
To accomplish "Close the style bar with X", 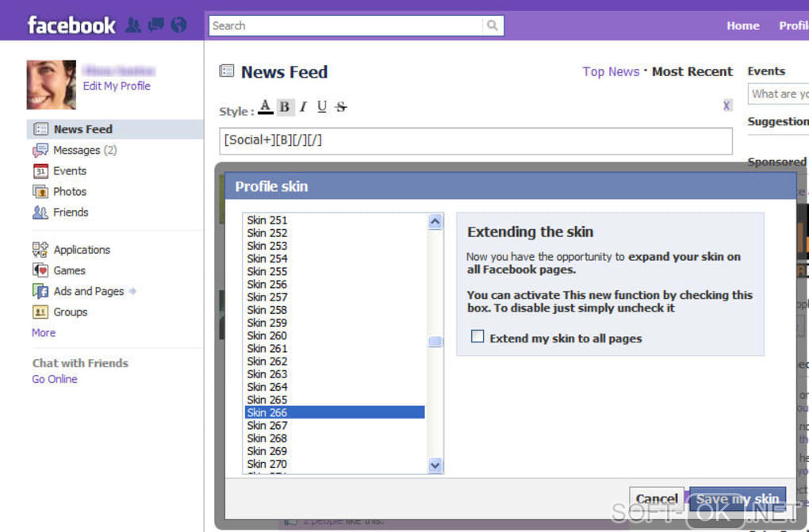I will tap(727, 105).
